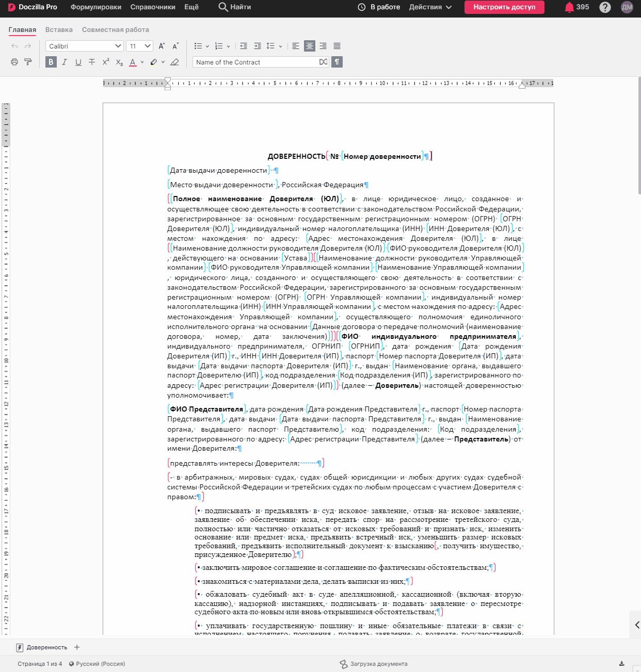Switch to the Главная tab
641x672 pixels.
click(22, 30)
